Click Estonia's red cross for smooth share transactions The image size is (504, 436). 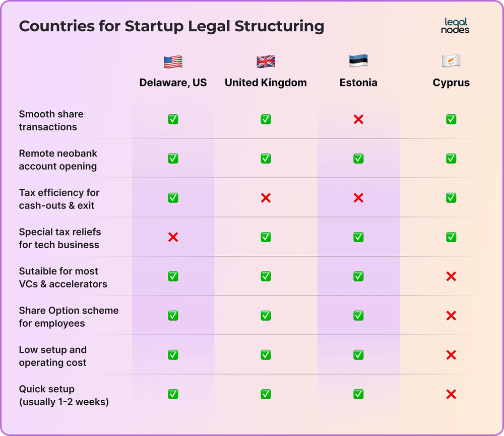[x=358, y=119]
